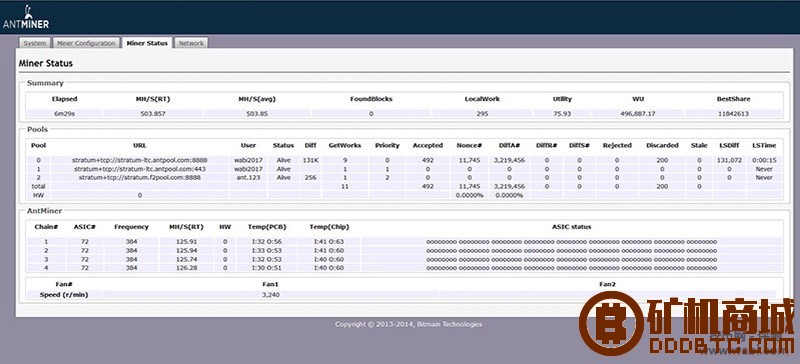
Task: Select the stratum.f2pool.com:8888 pool URL
Action: pos(140,178)
